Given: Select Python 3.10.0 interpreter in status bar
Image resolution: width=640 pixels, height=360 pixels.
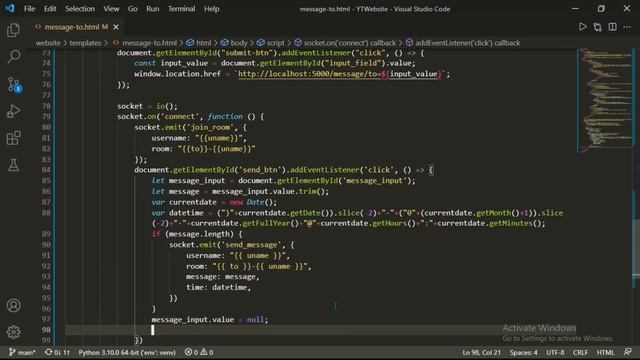Looking at the screenshot, I should (x=127, y=352).
